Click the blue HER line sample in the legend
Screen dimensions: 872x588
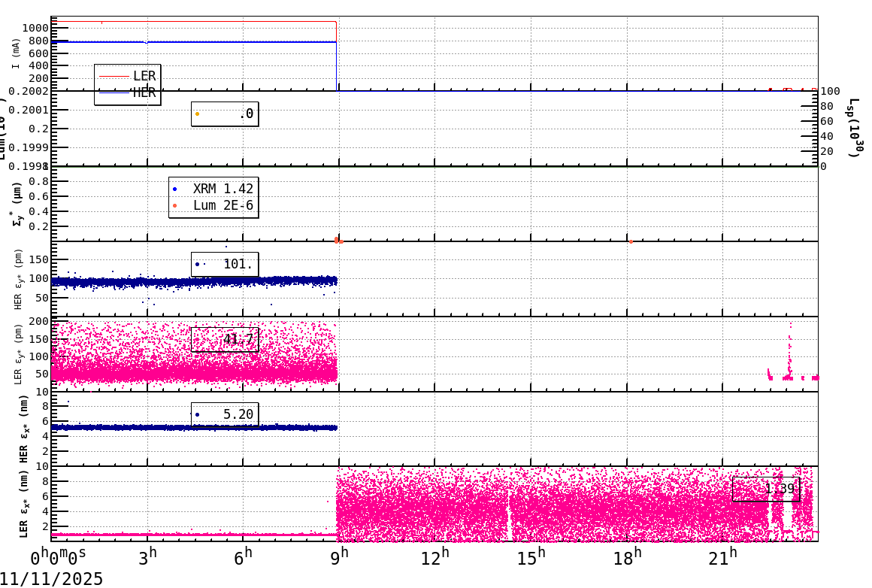[x=114, y=93]
